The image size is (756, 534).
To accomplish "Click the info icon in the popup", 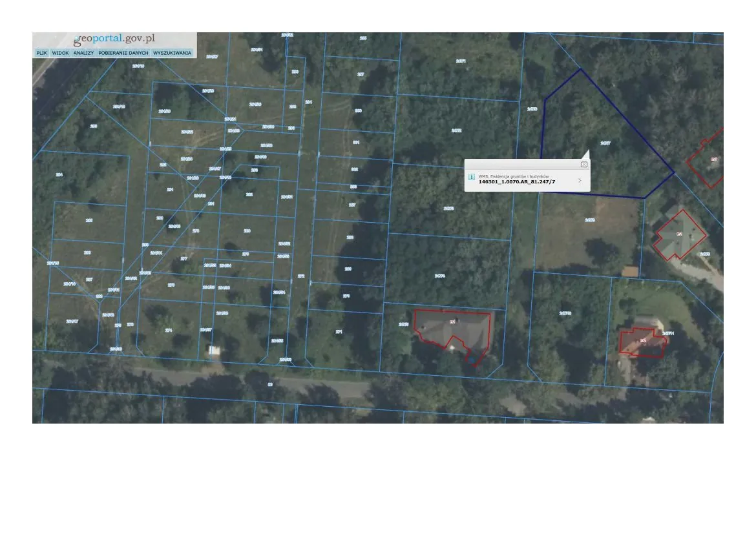I will click(x=472, y=177).
